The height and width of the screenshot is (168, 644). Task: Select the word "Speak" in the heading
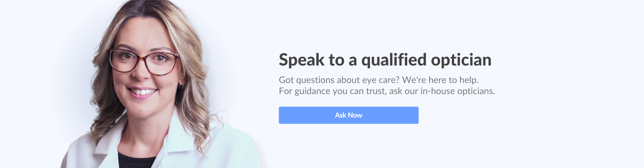tap(302, 60)
